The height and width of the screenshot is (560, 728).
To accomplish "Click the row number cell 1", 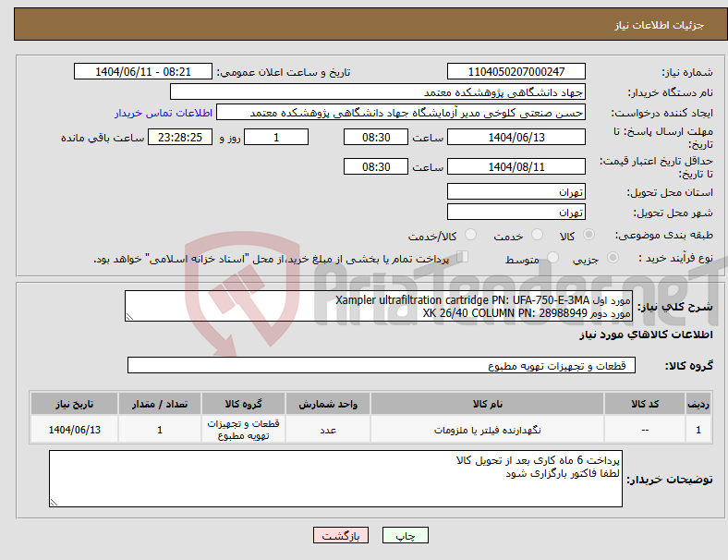I will point(698,430).
